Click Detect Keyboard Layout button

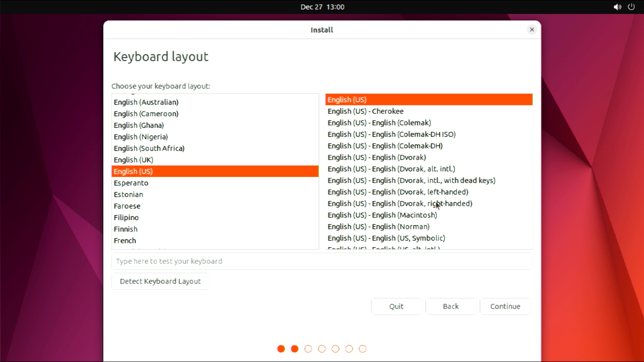[x=160, y=281]
